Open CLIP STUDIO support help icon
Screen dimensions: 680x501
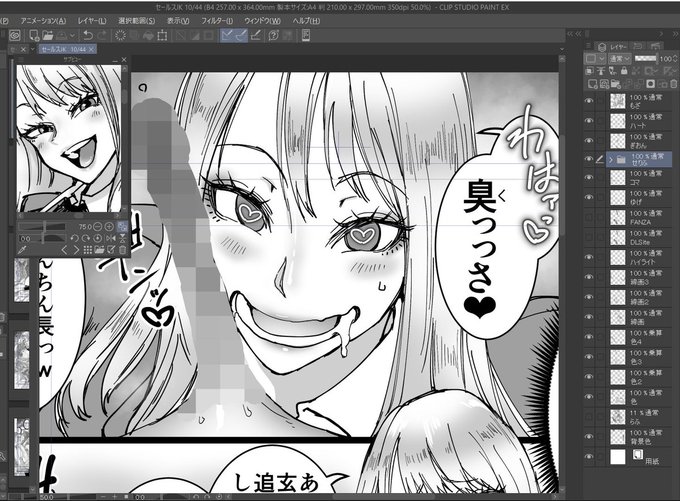click(x=273, y=36)
